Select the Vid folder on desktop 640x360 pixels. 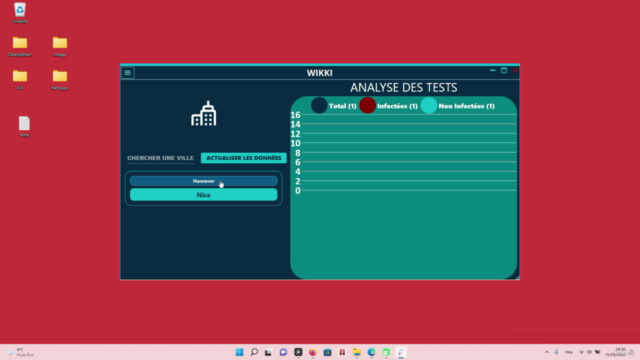click(x=20, y=80)
